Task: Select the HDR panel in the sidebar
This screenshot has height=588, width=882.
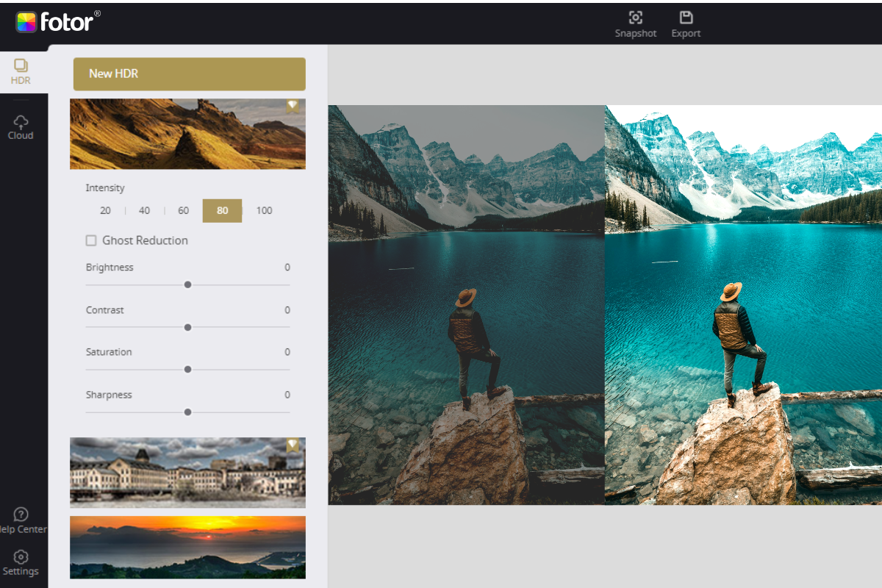Action: pos(20,70)
